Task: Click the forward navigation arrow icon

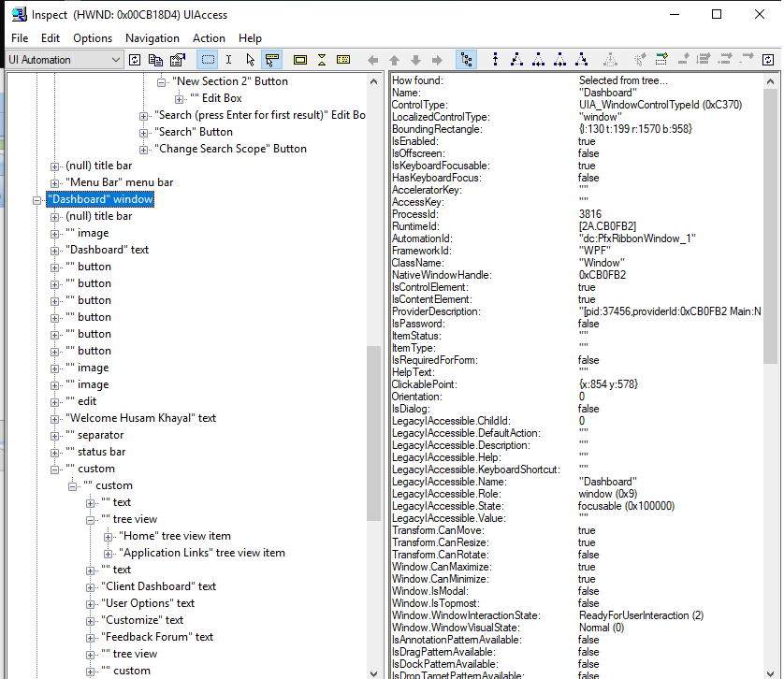Action: [437, 59]
